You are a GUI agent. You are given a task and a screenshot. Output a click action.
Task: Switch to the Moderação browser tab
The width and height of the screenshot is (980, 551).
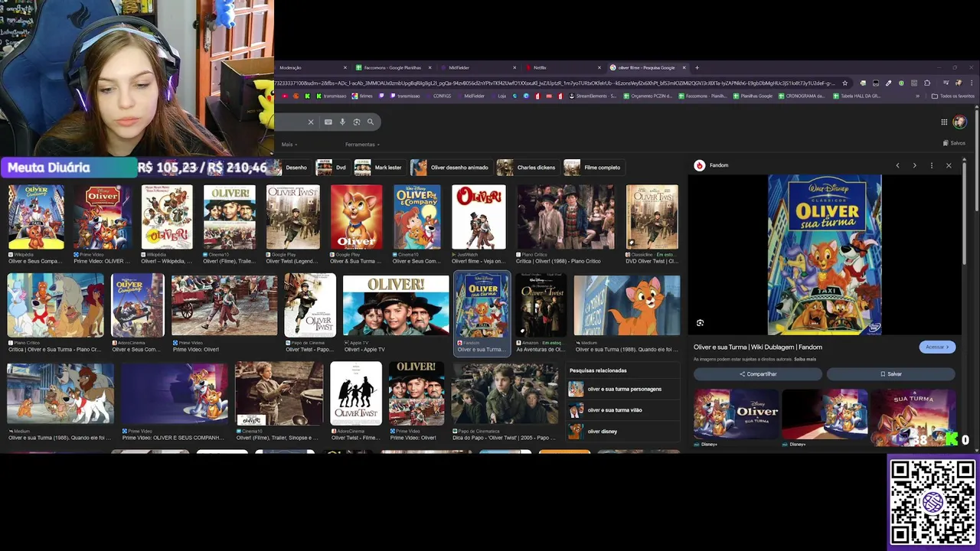(x=308, y=67)
